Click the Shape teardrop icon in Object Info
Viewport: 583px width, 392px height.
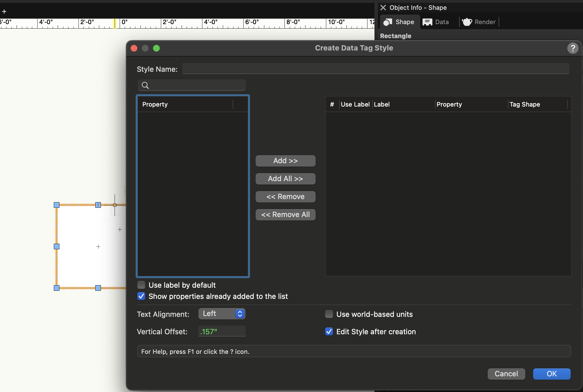(388, 22)
